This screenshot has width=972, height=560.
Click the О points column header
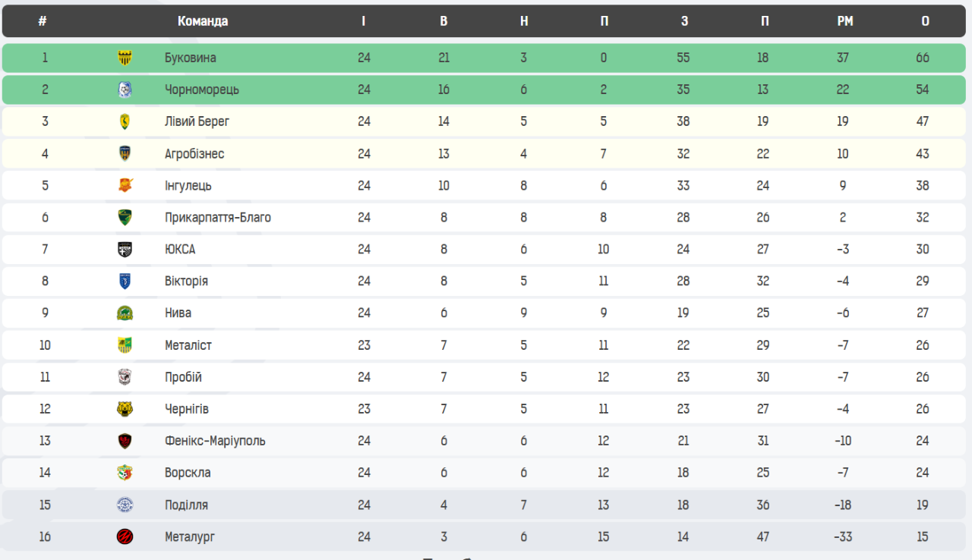(x=925, y=21)
